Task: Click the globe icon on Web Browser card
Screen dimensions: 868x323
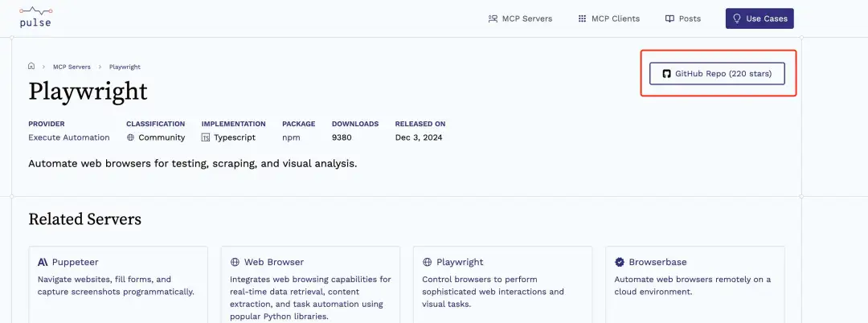Action: tap(235, 262)
